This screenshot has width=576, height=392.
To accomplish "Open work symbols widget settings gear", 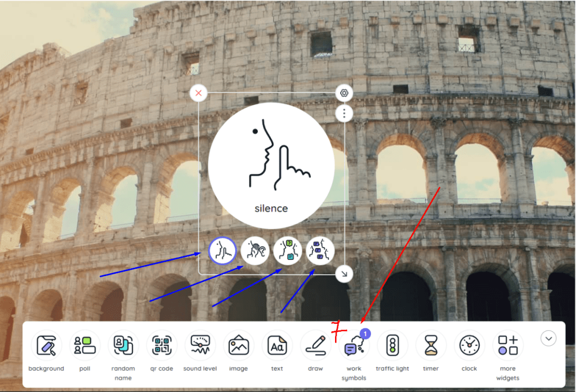I will (344, 93).
